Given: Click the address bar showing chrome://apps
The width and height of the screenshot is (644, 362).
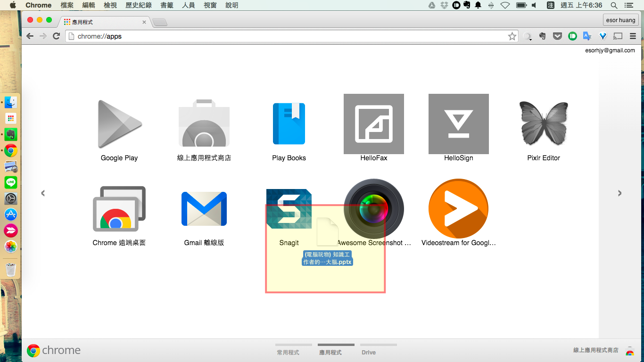Looking at the screenshot, I should coord(286,36).
